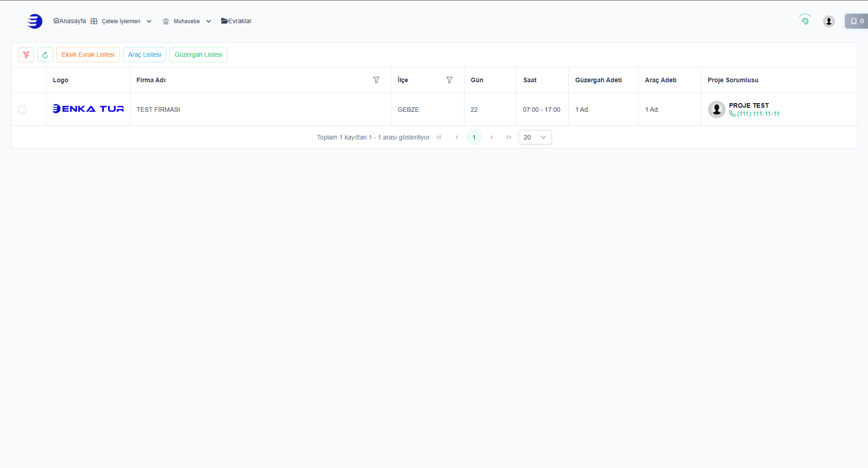The width and height of the screenshot is (868, 468).
Task: Click the blue company logo in header
Action: pyautogui.click(x=35, y=21)
